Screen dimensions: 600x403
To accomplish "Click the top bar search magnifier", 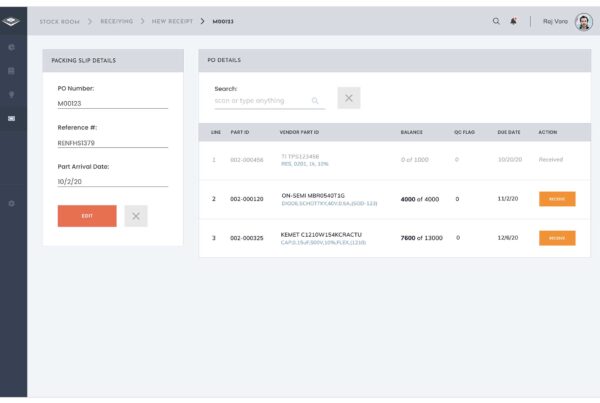I will pos(496,21).
